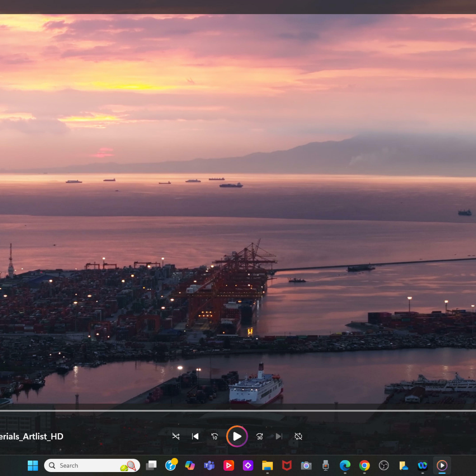
Task: Switch to Microsoft Edge
Action: 345,465
